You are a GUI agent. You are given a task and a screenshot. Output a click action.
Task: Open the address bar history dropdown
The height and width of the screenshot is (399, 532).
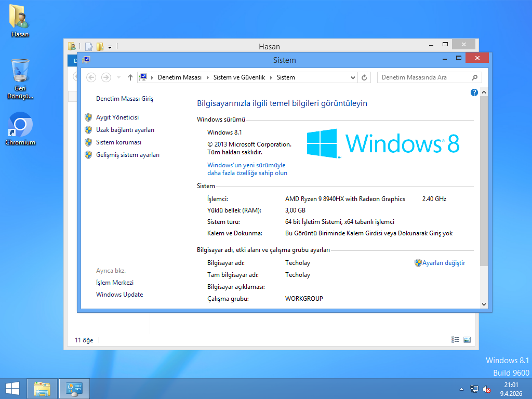tap(353, 78)
